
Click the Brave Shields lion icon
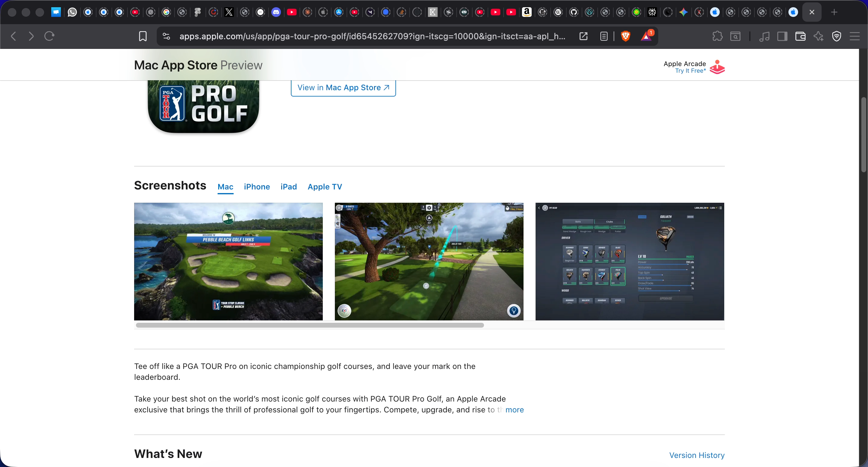tap(625, 36)
